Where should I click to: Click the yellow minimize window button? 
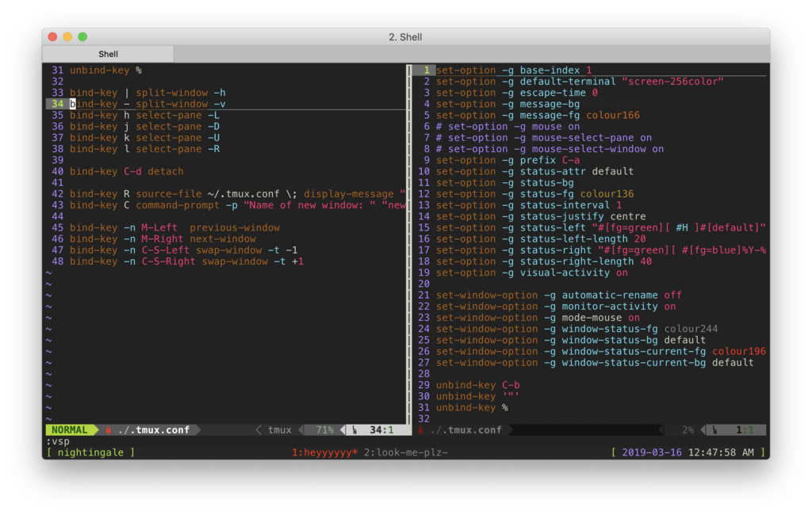[67, 36]
